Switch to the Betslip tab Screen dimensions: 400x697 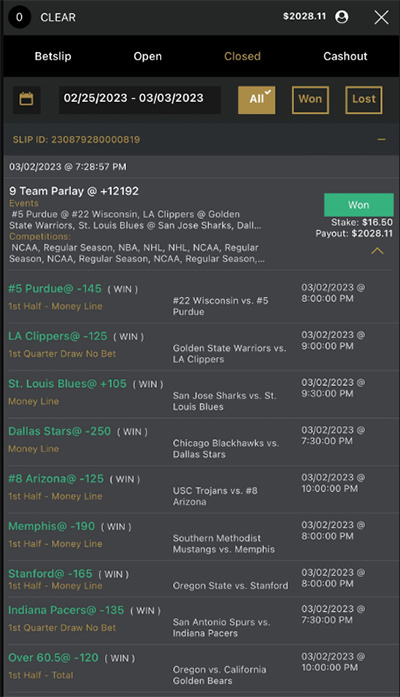(x=53, y=56)
